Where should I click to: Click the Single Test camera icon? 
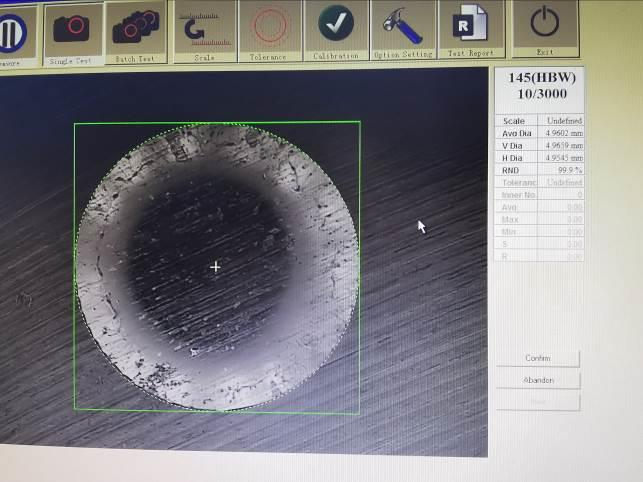(x=71, y=30)
